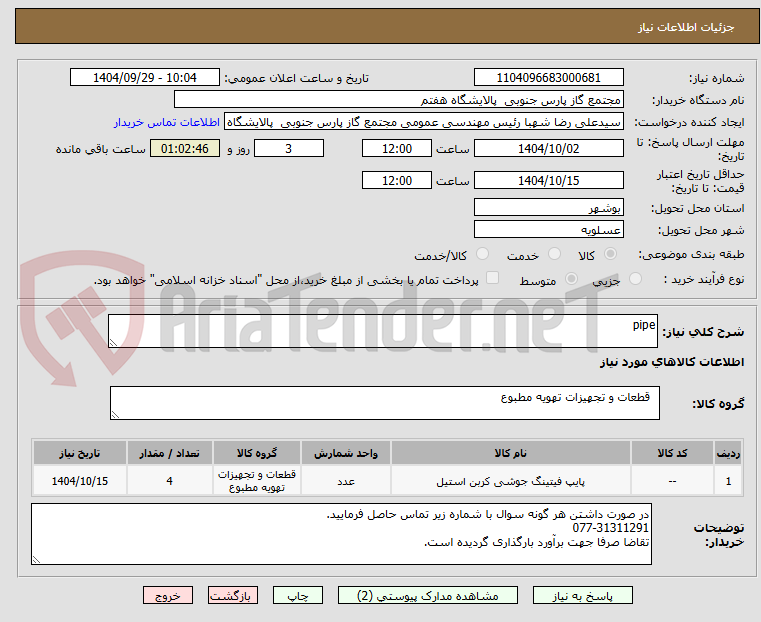Click the 'تعداد / مقدار' column header
Viewport: 761px width, 622px height.
click(x=169, y=453)
